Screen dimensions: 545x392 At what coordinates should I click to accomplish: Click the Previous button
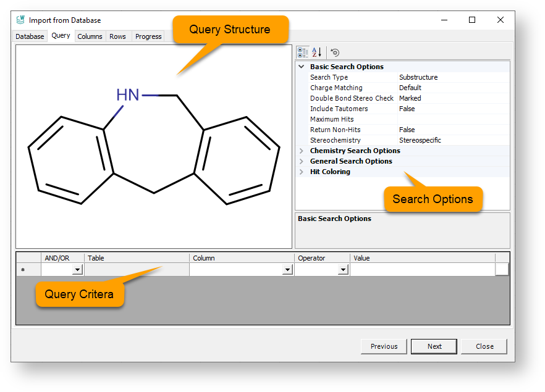[x=384, y=346]
